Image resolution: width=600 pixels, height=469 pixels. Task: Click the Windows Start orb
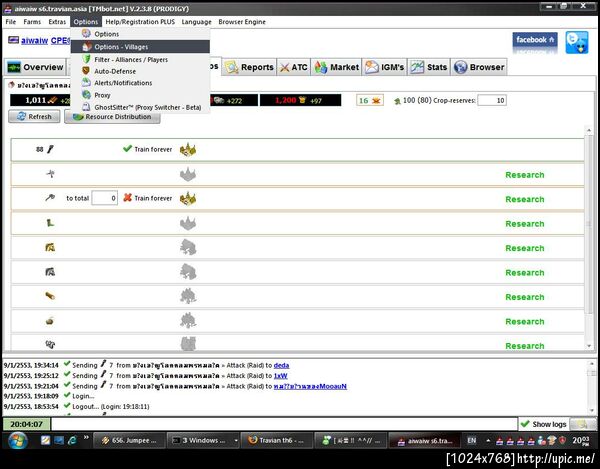(16, 440)
